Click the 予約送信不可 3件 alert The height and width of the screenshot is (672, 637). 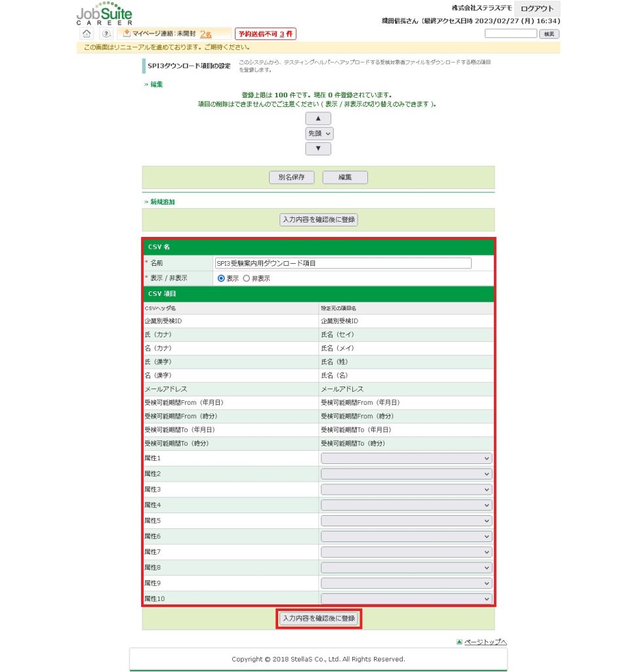265,33
